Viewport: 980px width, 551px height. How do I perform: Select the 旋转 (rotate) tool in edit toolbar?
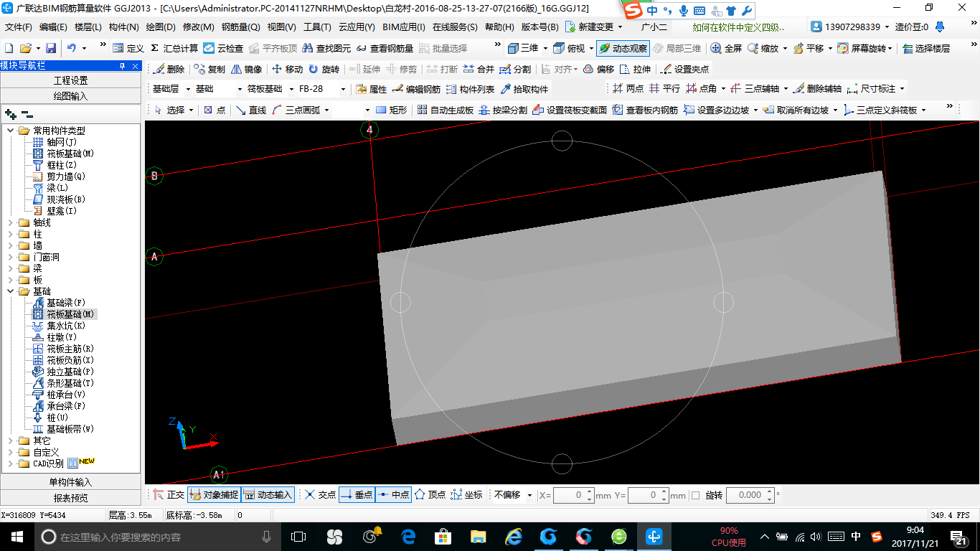point(324,70)
